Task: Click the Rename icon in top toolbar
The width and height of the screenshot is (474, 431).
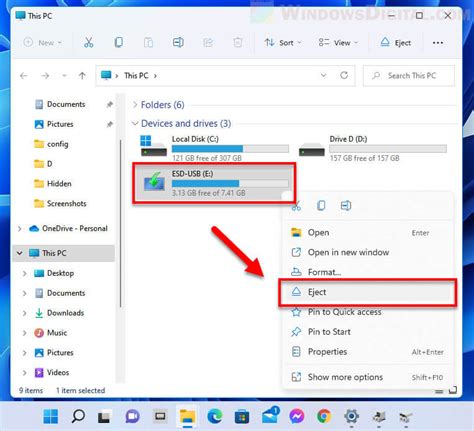Action: tap(178, 42)
